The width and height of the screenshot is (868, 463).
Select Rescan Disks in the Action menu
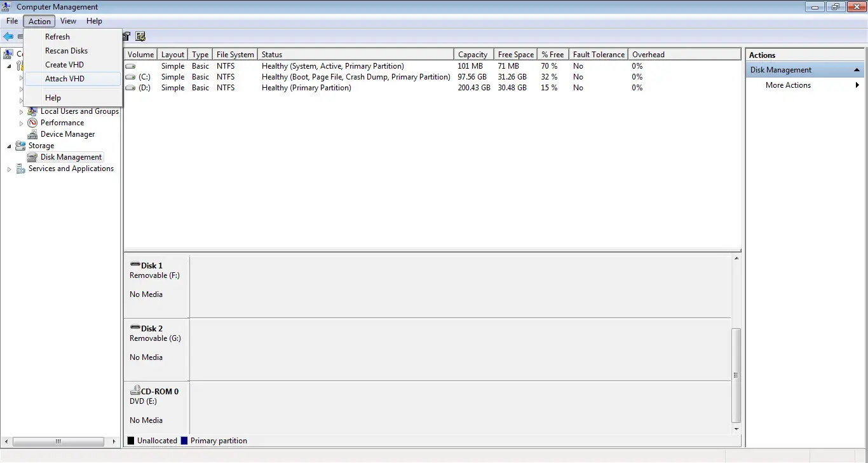tap(66, 51)
